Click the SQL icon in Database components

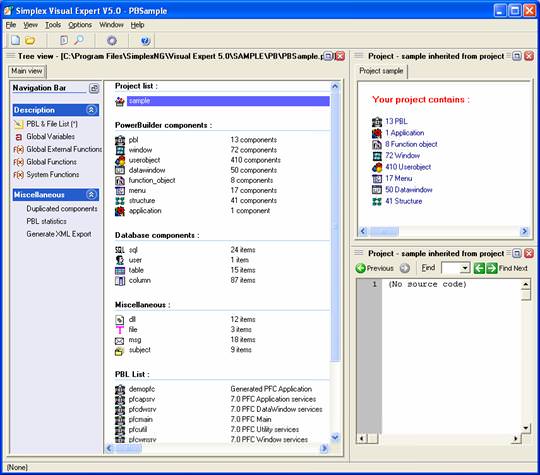(120, 250)
